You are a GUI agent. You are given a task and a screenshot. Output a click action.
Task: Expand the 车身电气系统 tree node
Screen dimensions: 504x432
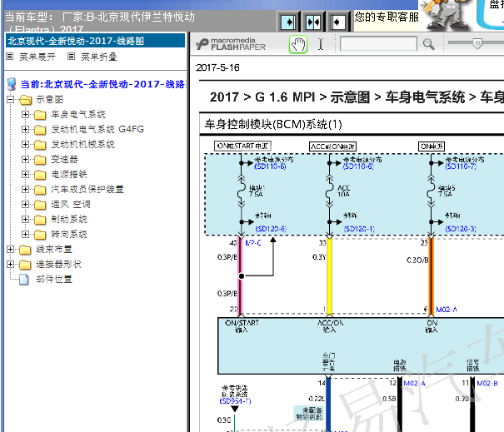pos(25,114)
